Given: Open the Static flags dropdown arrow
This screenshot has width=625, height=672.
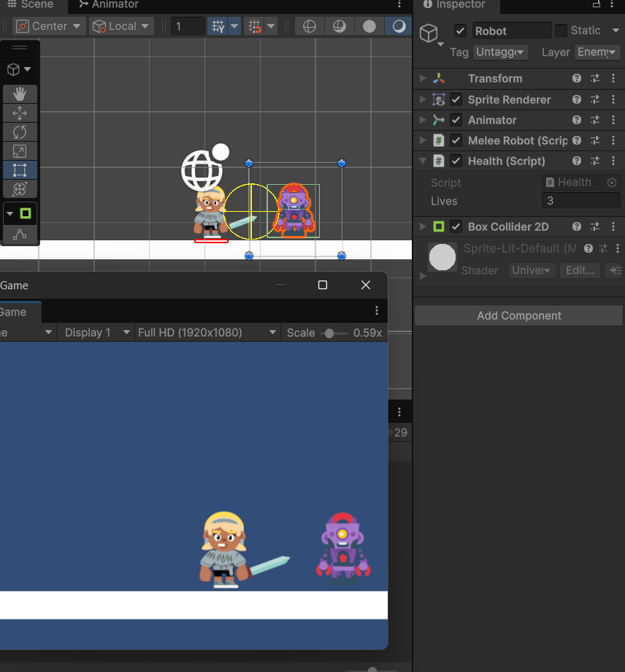Looking at the screenshot, I should [x=616, y=31].
